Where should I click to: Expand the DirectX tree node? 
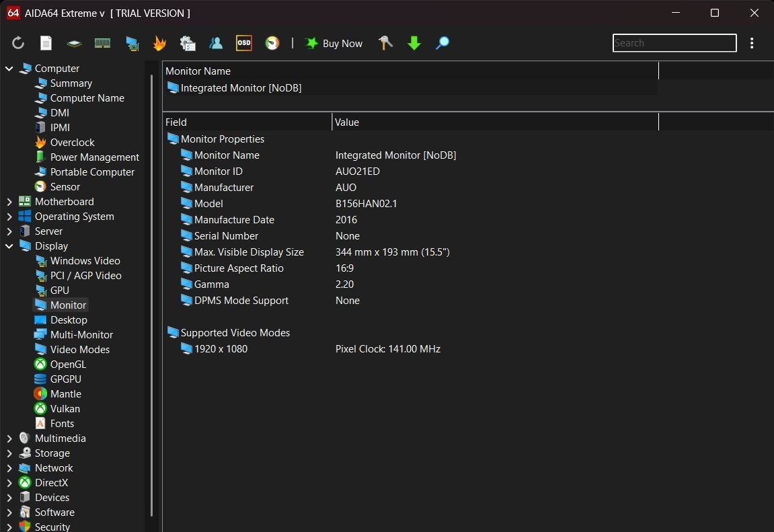(x=9, y=483)
